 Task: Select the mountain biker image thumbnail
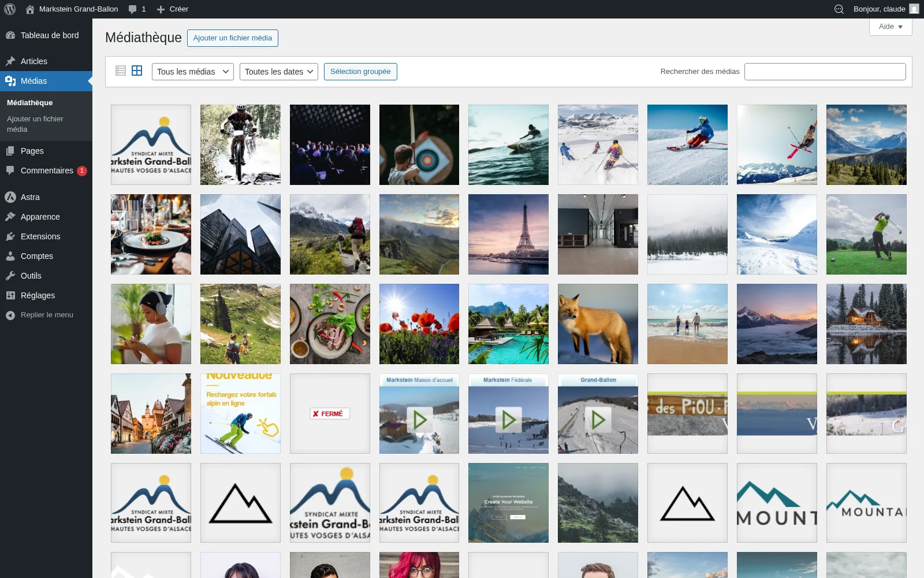240,144
